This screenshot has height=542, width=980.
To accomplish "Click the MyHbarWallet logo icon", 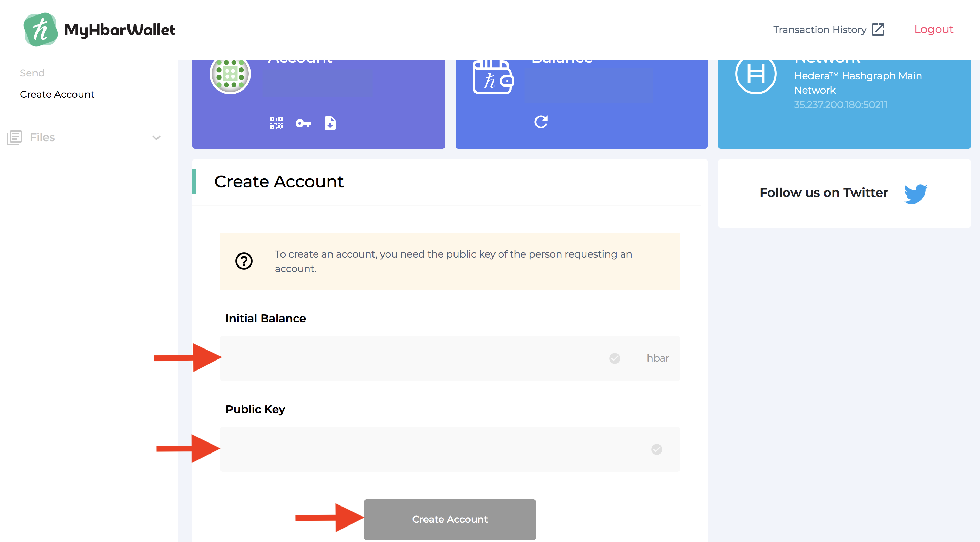I will pos(41,30).
